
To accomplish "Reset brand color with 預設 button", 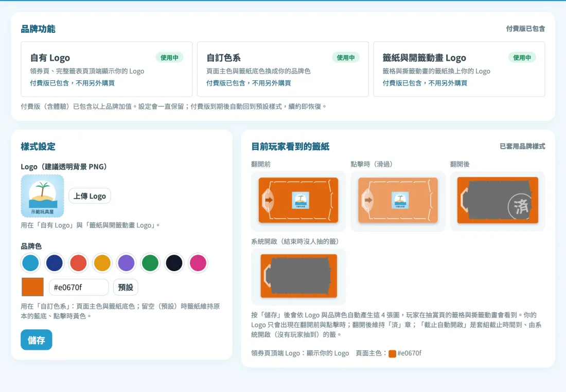I will (126, 288).
